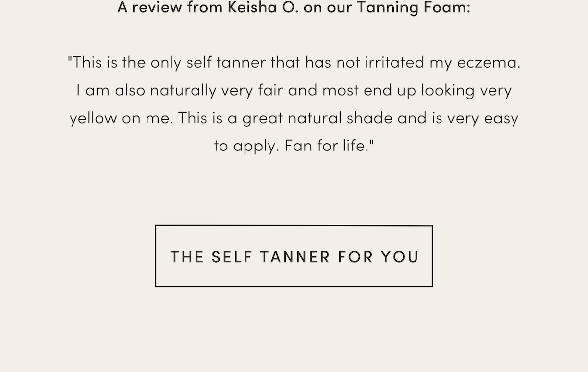This screenshot has height=372, width=588.
Task: Click the word most in the review
Action: (x=340, y=91)
